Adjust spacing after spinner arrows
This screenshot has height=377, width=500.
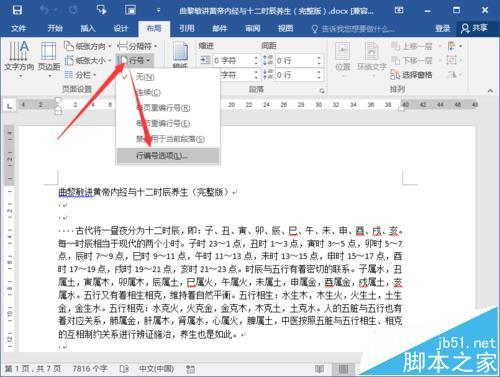coord(319,75)
